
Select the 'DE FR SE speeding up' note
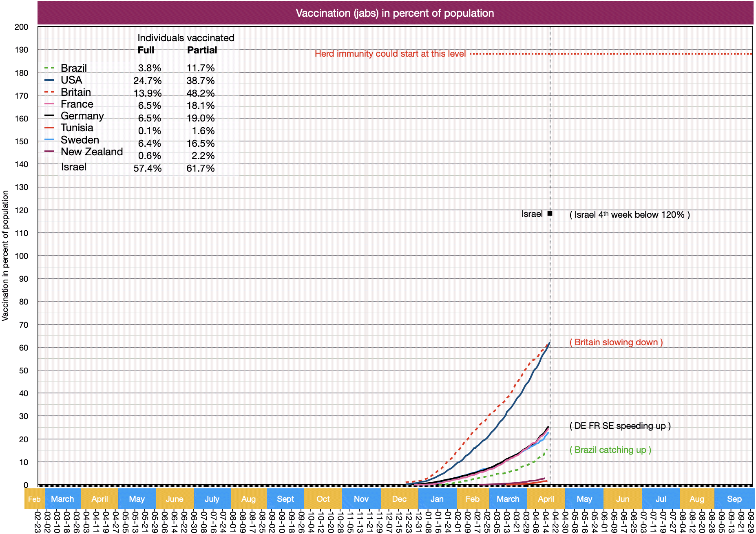pos(620,426)
